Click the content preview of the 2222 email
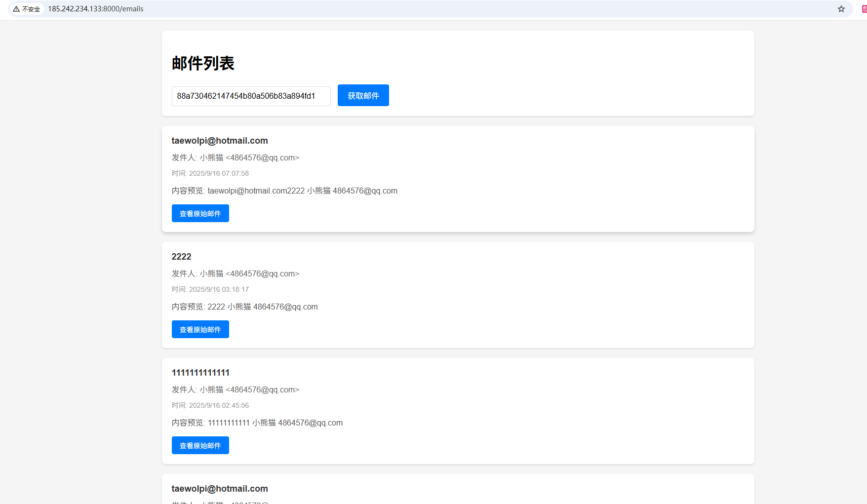Image resolution: width=867 pixels, height=504 pixels. click(244, 307)
